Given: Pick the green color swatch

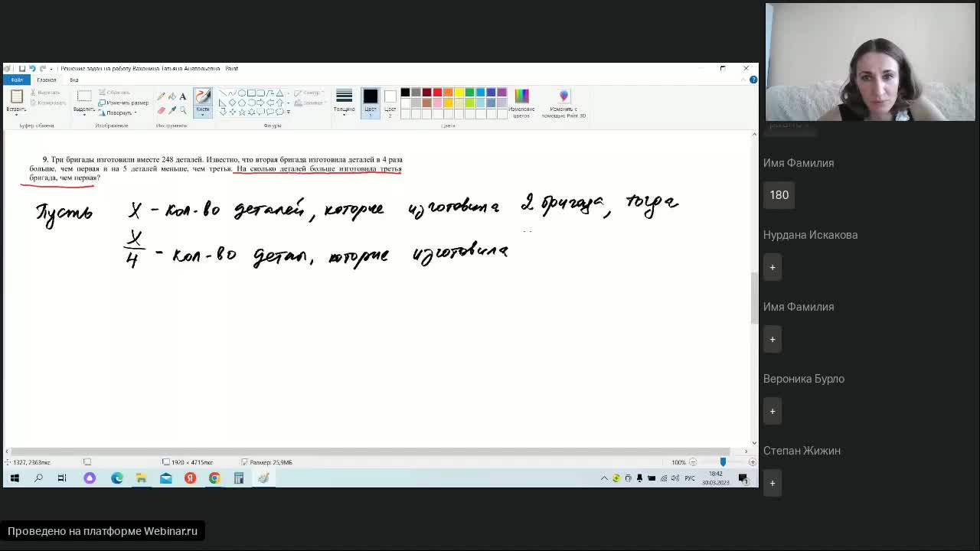Looking at the screenshot, I should pos(470,92).
